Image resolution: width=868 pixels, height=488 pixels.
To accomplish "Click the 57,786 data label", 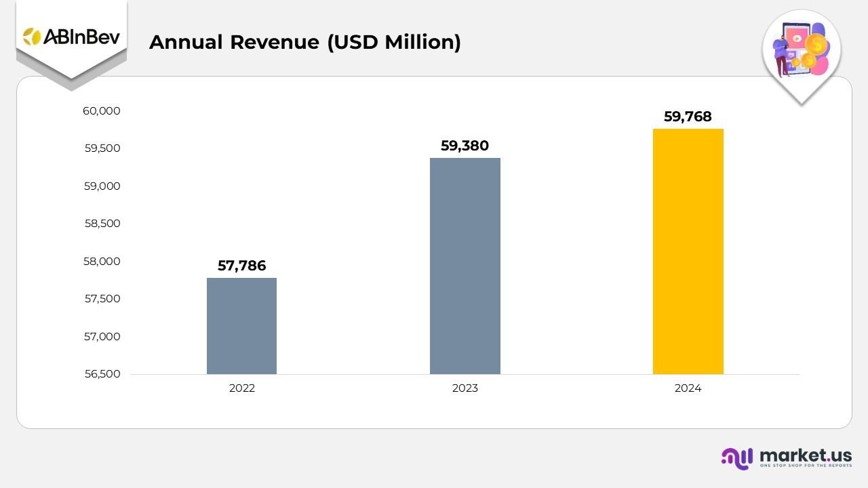I will coord(241,266).
